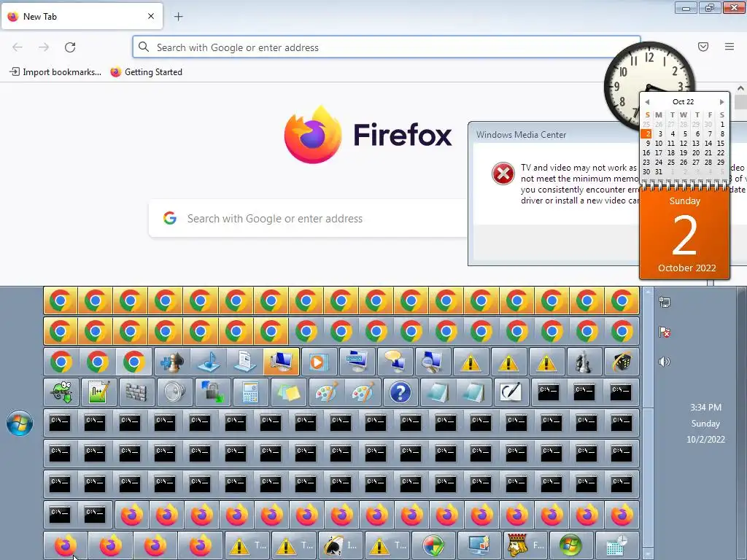Open the On-Screen Keyboard taskbar icon
The width and height of the screenshot is (747, 560).
(357, 362)
